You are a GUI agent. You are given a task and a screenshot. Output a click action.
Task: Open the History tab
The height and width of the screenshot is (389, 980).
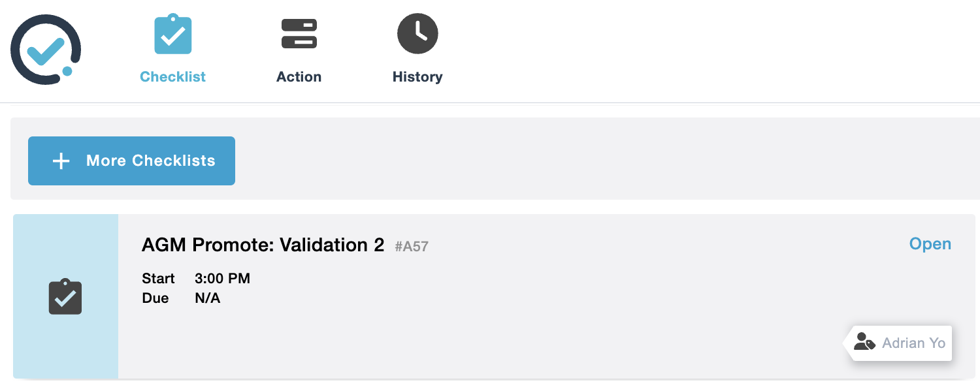(417, 76)
